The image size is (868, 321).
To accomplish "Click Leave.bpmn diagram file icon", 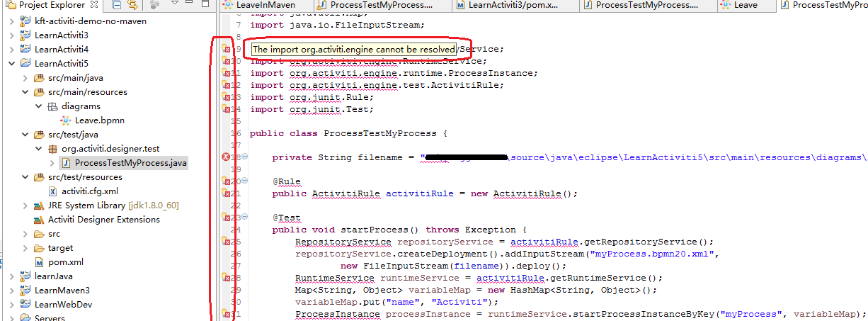I will tap(66, 120).
